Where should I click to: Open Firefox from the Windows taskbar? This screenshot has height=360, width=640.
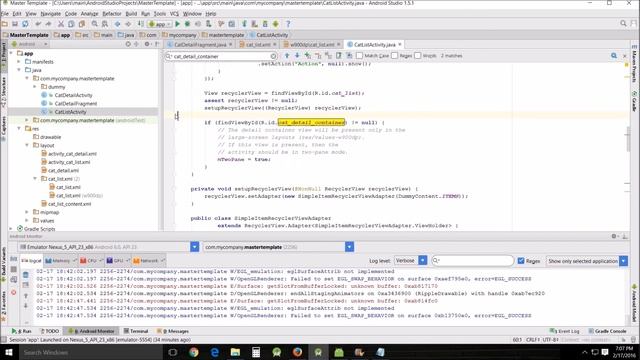click(x=297, y=352)
